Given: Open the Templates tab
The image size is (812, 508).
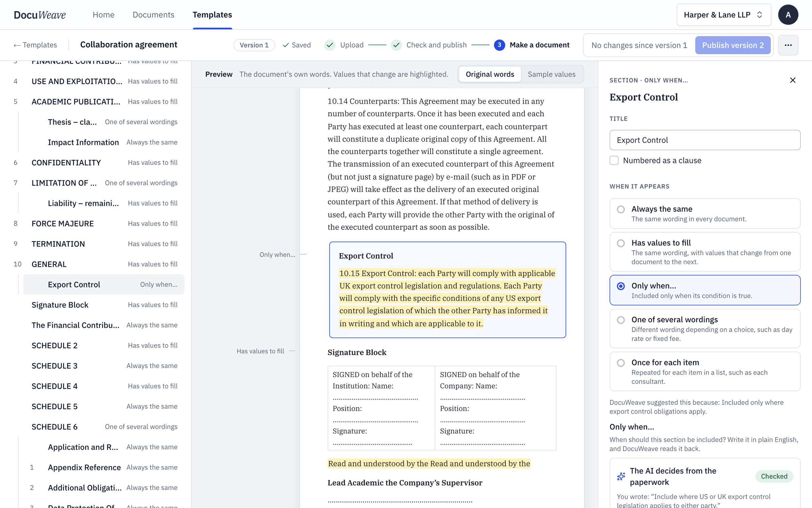Looking at the screenshot, I should [x=212, y=15].
